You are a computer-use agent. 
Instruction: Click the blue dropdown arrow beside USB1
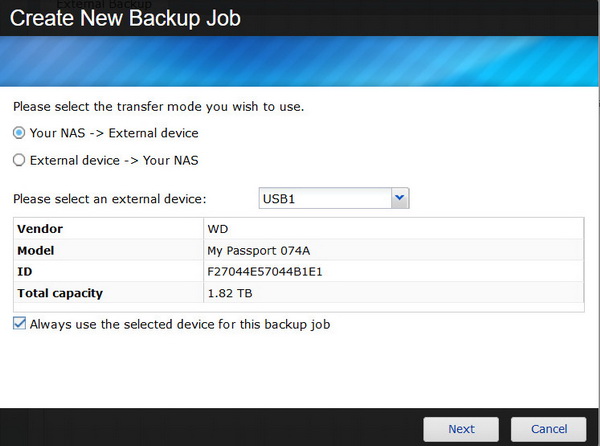pos(400,199)
